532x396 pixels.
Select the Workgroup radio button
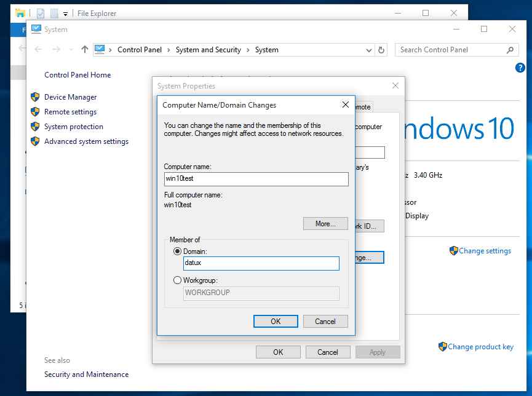pyautogui.click(x=177, y=280)
